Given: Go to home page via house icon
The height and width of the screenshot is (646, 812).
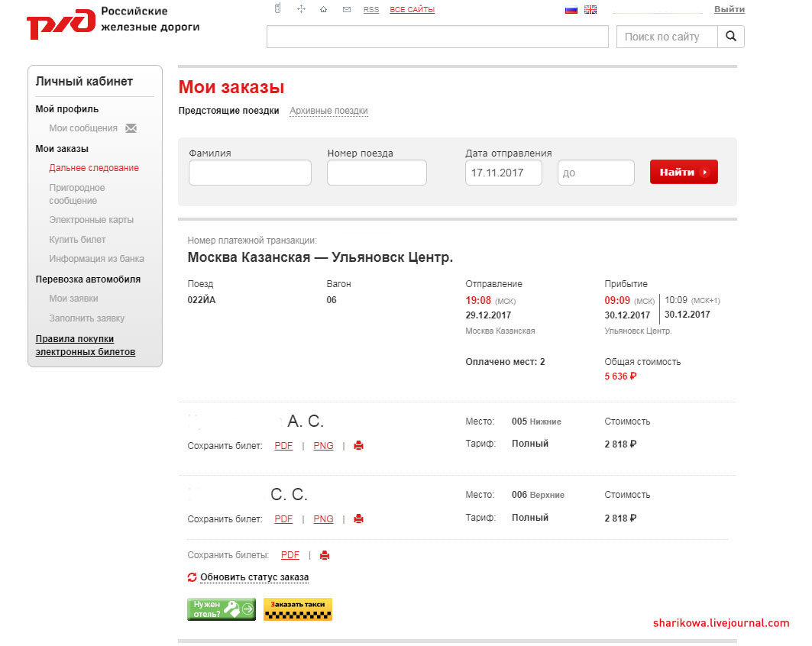Looking at the screenshot, I should 324,9.
